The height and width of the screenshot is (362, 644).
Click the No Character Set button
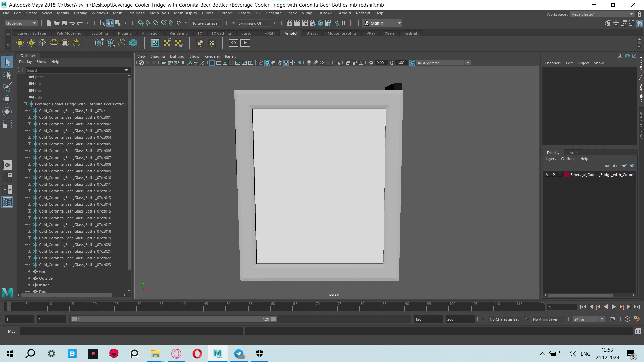504,319
